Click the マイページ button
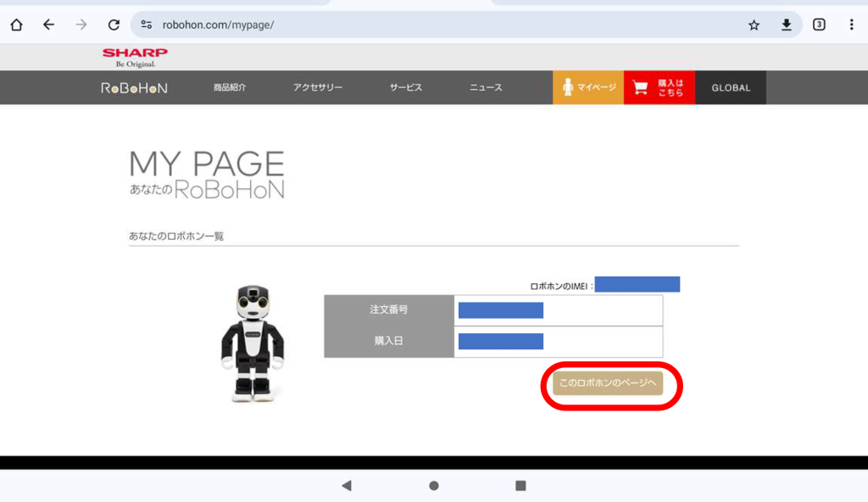Screen dimensions: 868x502 [588, 87]
